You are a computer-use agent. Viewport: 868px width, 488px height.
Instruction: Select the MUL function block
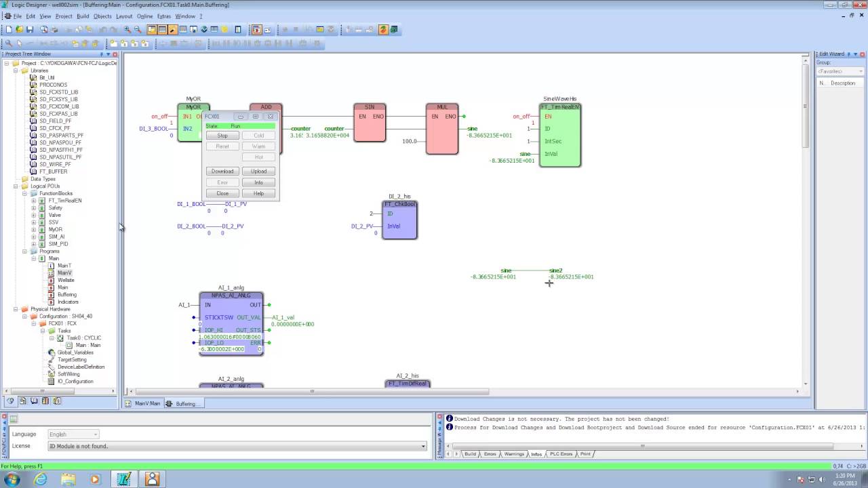click(x=442, y=129)
